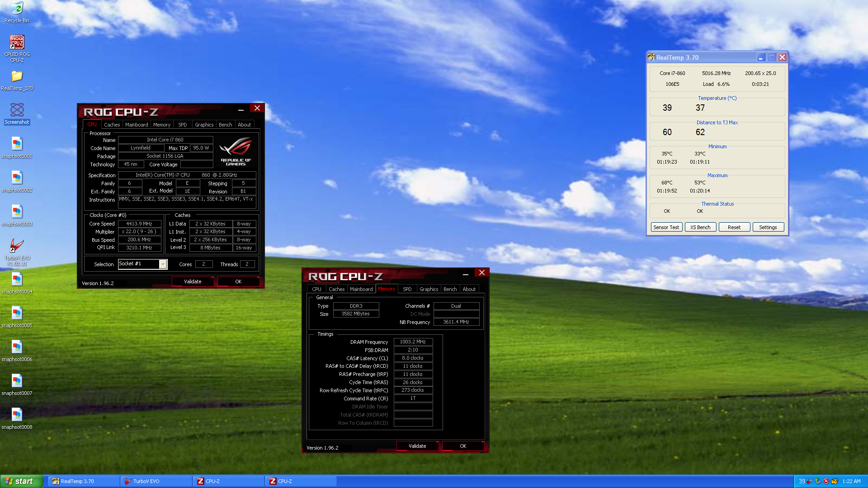
Task: Click the 200.65 x 25.0 multiplier text
Action: (760, 73)
